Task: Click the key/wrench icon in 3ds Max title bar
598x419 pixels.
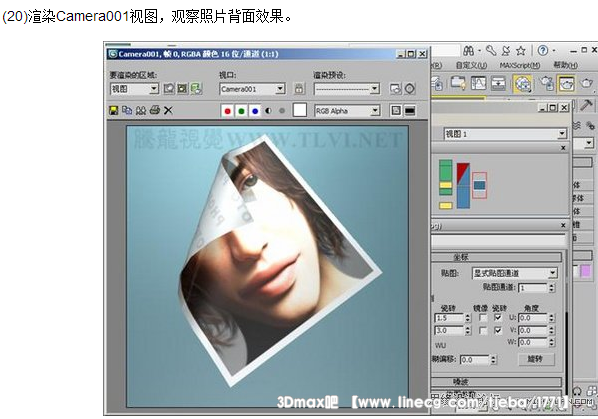Action: [491, 50]
